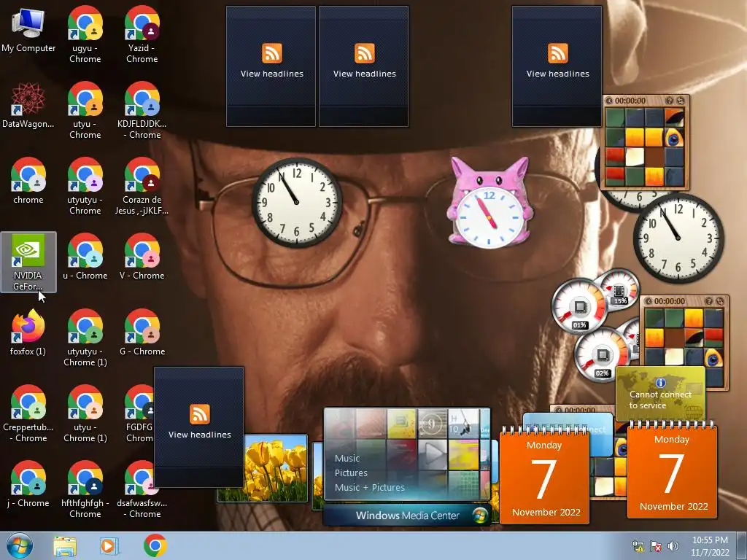Open the utyutyu - Chrome shortcut
747x560 pixels.
tap(85, 186)
